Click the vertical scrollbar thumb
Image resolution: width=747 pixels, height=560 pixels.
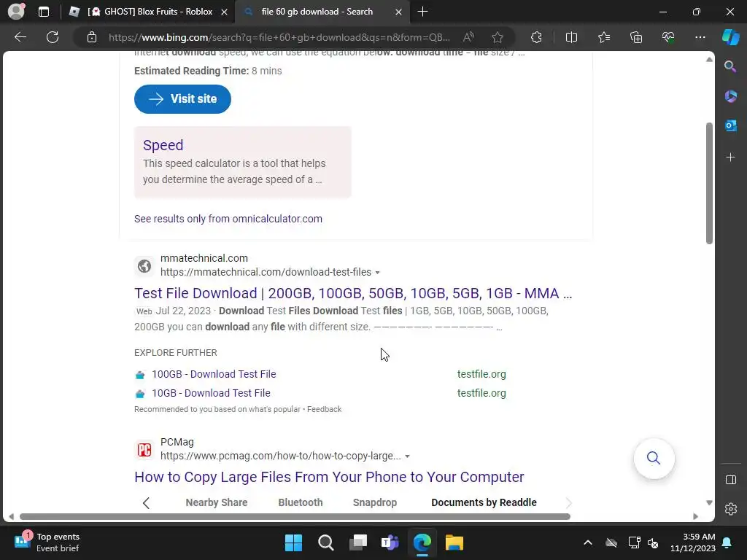(709, 183)
